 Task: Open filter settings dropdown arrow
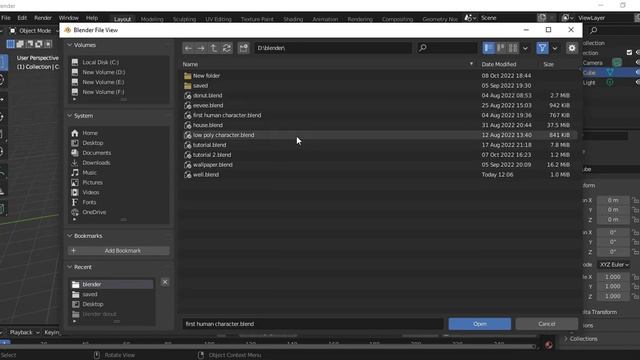coord(555,48)
